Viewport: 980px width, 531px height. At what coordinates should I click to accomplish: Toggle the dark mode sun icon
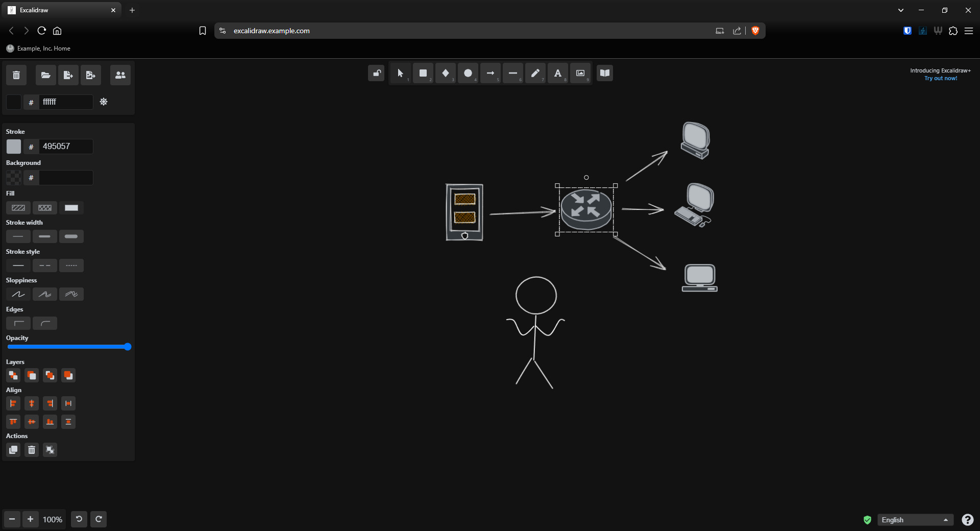[x=104, y=102]
